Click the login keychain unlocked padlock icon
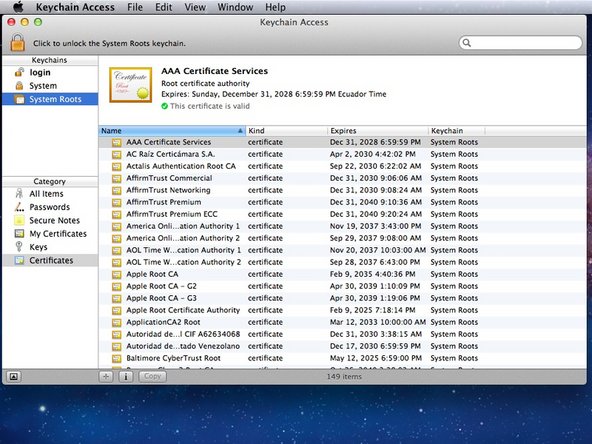Viewport: 592px width, 444px height. tap(19, 72)
